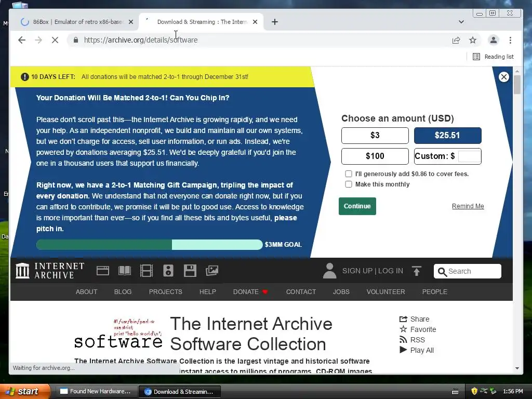
Task: Click the security shield tray icon
Action: click(474, 391)
